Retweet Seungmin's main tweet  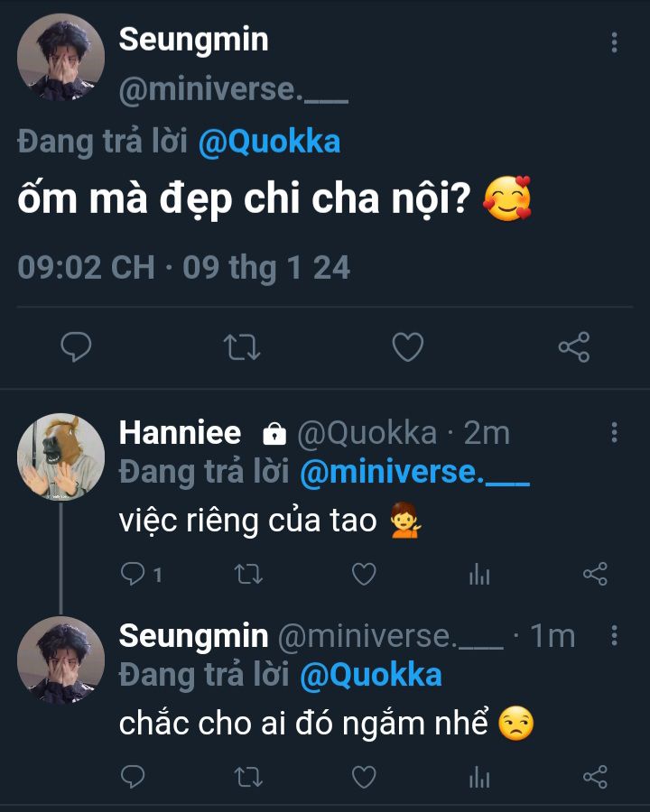pos(242,347)
